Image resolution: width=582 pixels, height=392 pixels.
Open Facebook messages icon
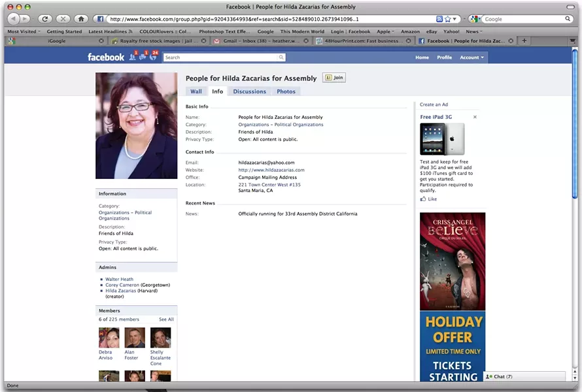(143, 57)
